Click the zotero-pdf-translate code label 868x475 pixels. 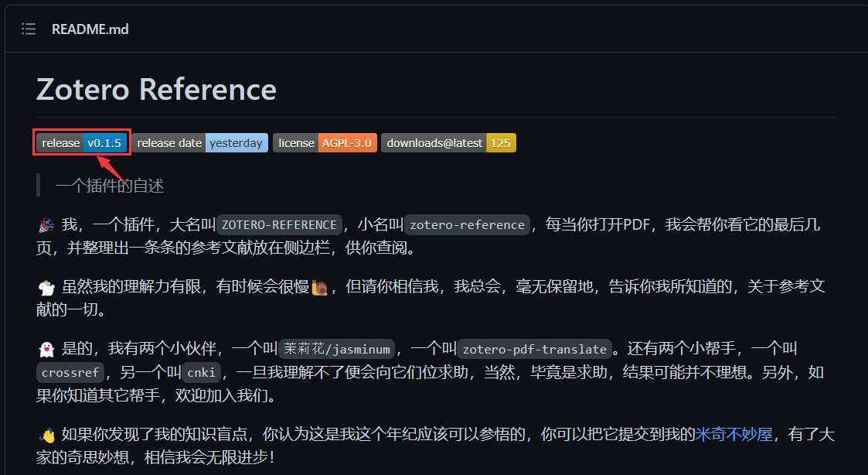pos(535,349)
